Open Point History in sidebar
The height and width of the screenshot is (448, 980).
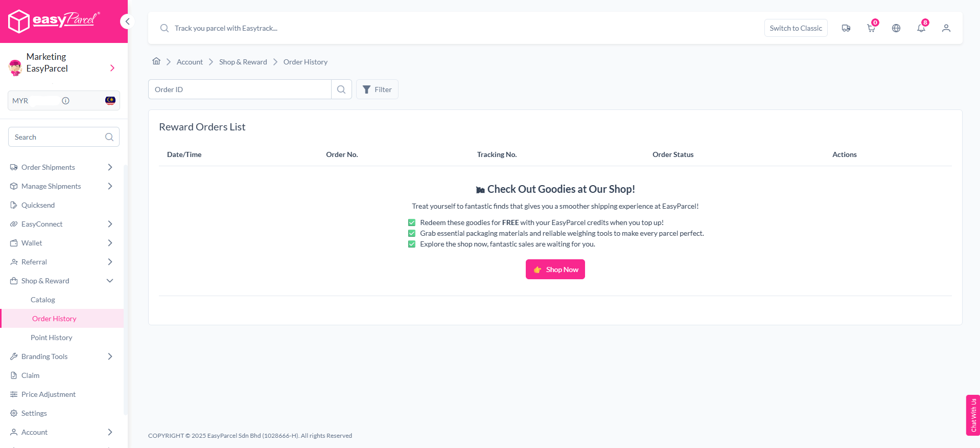coord(51,338)
